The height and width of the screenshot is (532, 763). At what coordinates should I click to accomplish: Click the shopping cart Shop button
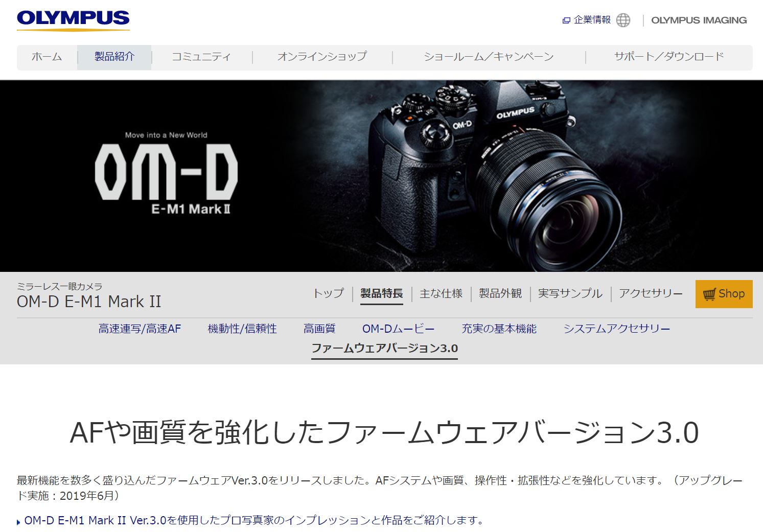(x=724, y=294)
